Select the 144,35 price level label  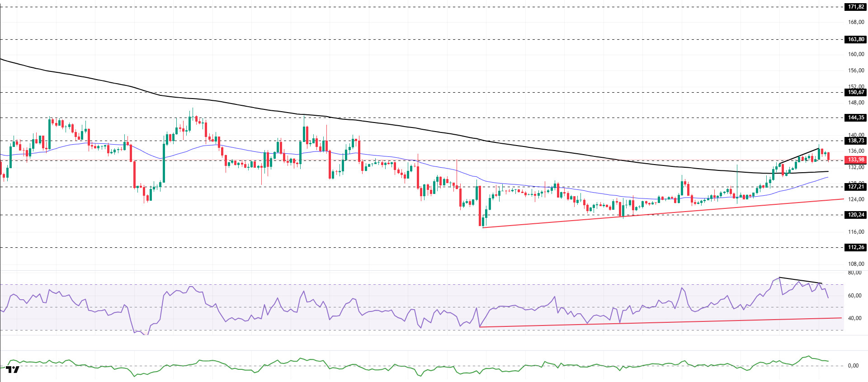point(856,118)
